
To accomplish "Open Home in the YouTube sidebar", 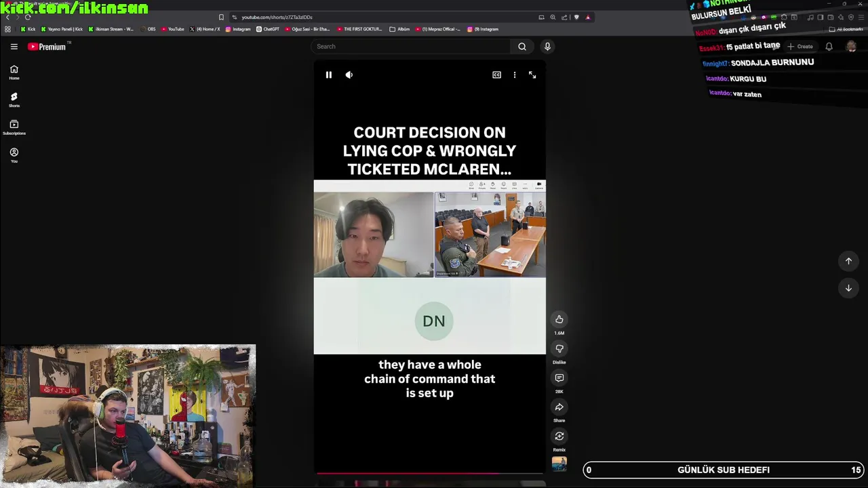I will click(x=14, y=73).
